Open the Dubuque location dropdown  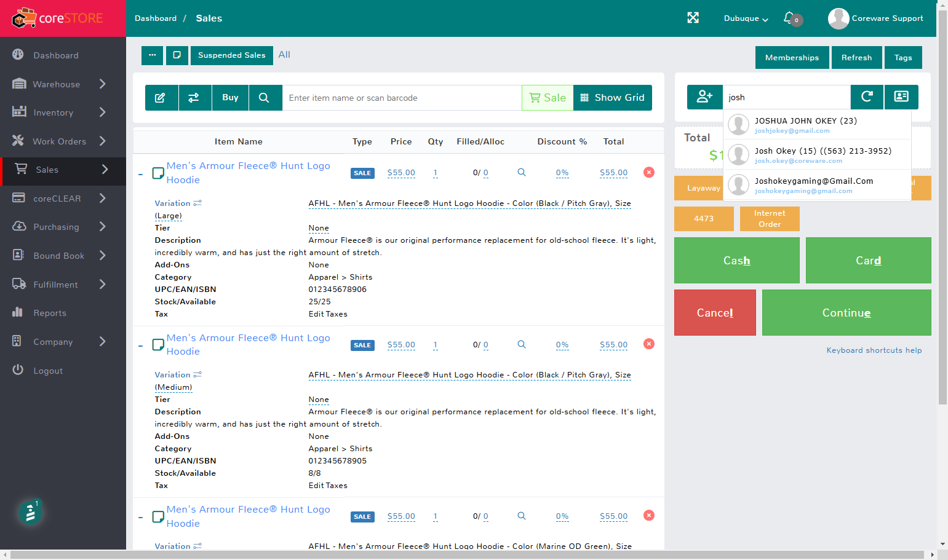(746, 18)
